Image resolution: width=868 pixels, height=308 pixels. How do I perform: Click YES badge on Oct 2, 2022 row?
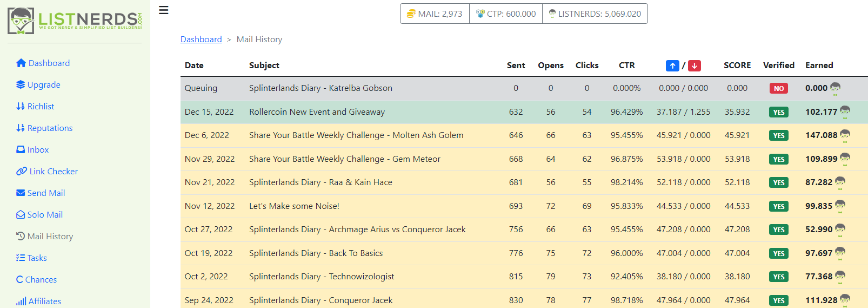779,277
